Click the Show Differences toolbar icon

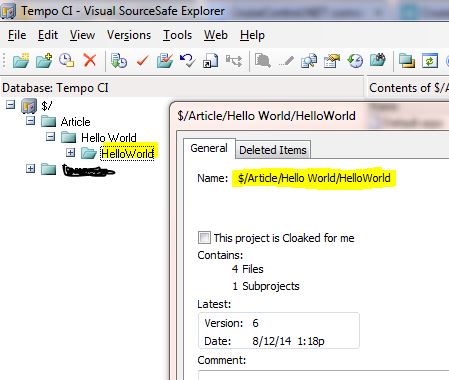pyautogui.click(x=309, y=61)
